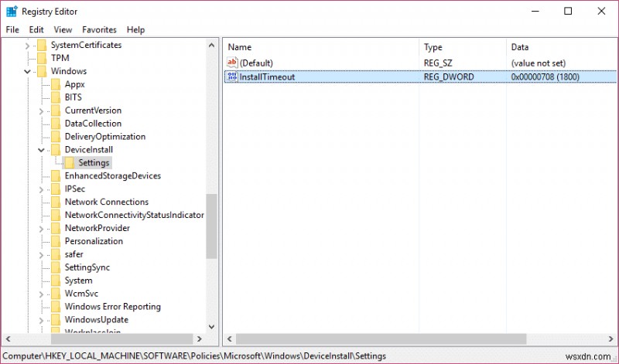Image resolution: width=619 pixels, height=364 pixels.
Task: Click the NetworkProvider folder icon
Action: point(56,228)
